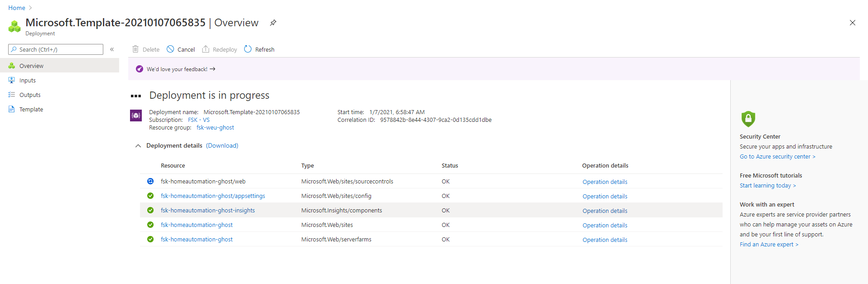Click the Redeploy toolbar button
This screenshot has width=868, height=284.
[220, 49]
